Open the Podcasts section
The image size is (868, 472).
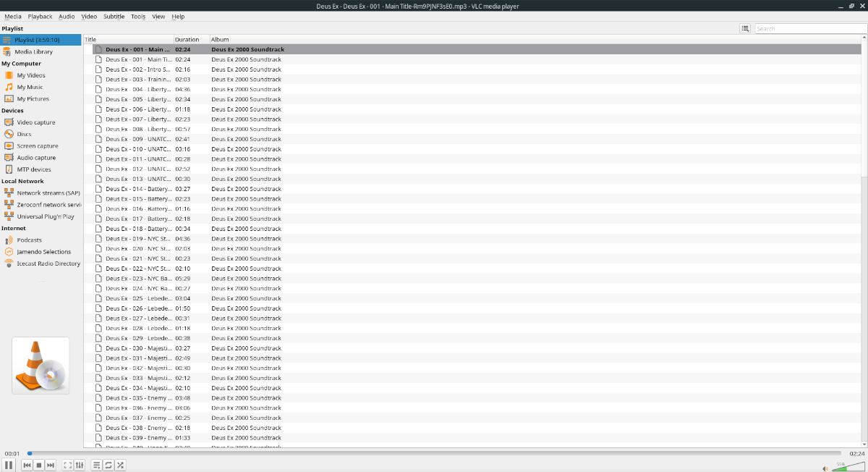(x=29, y=240)
